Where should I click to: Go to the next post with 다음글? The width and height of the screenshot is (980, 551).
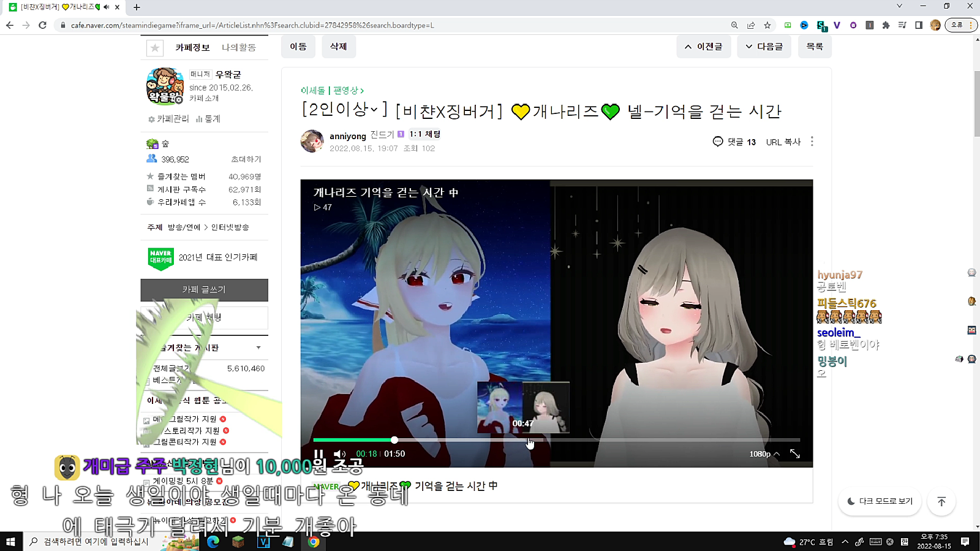pos(764,47)
